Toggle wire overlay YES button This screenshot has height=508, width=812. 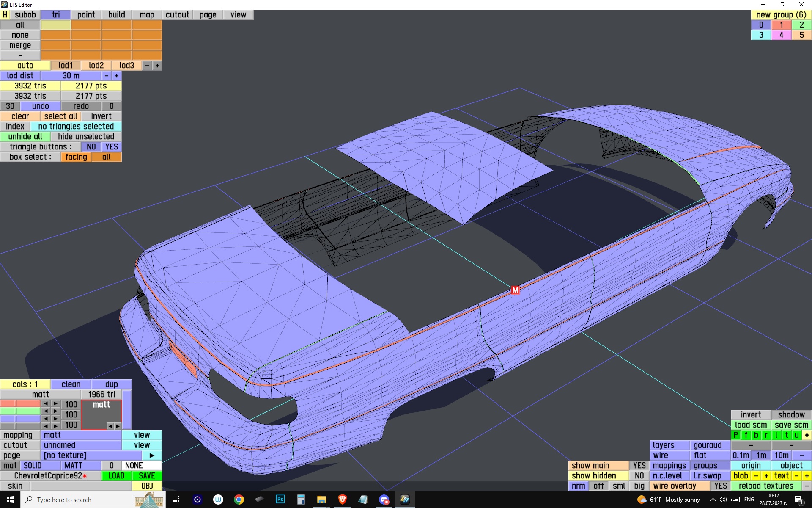(720, 486)
